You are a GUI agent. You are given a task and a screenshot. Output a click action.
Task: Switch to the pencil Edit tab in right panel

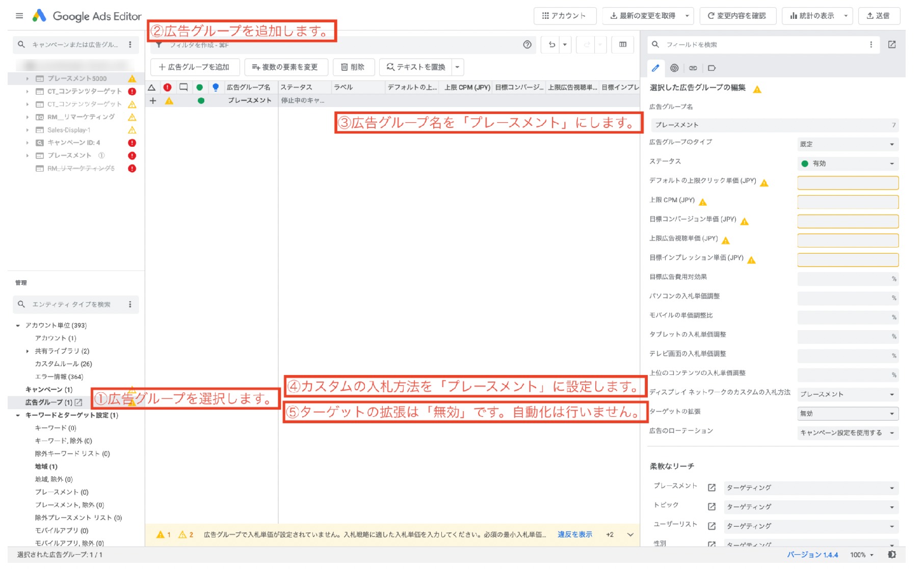[656, 68]
